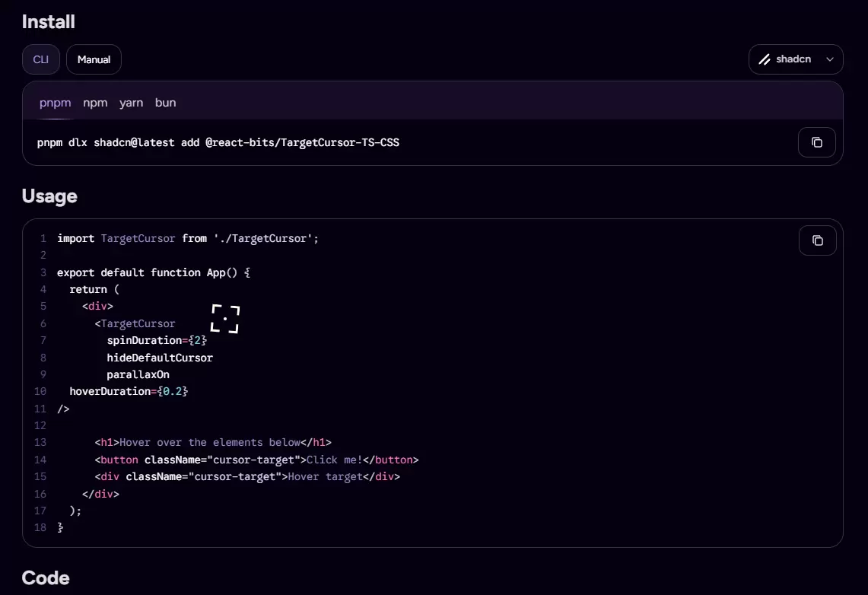Click the closing </div> on line 16
The width and height of the screenshot is (868, 595).
coord(100,494)
